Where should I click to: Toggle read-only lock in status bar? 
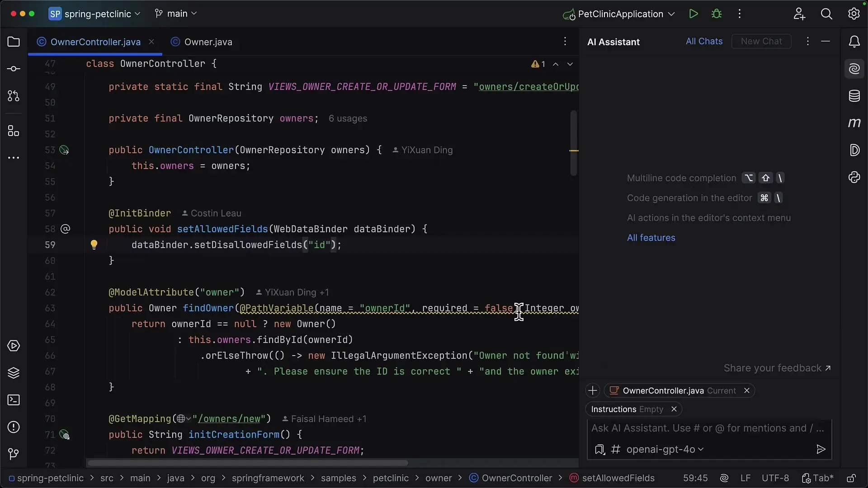[851, 478]
